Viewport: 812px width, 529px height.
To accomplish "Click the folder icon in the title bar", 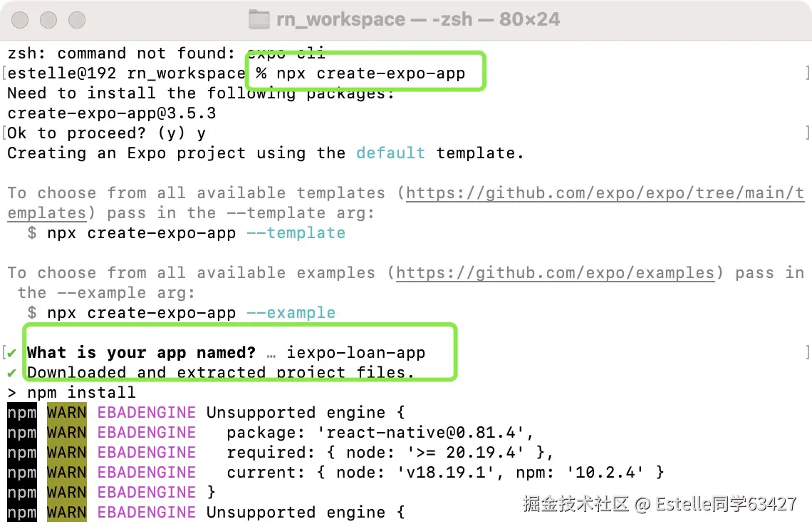I will coord(259,19).
